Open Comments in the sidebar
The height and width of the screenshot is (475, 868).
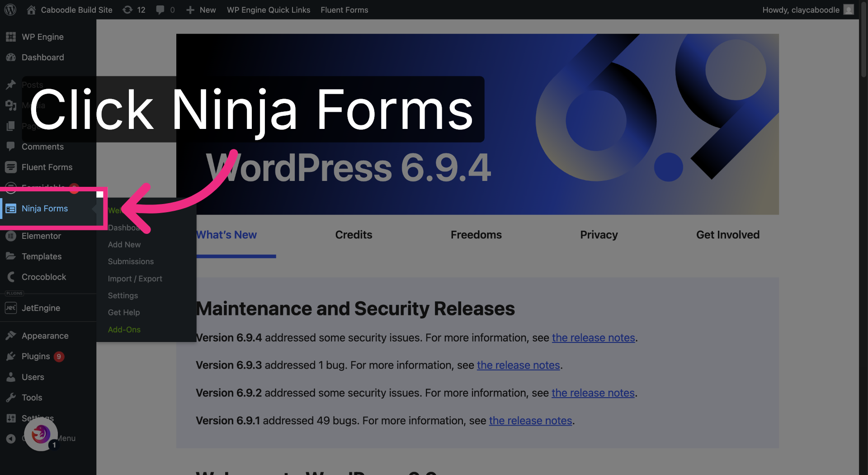(42, 147)
